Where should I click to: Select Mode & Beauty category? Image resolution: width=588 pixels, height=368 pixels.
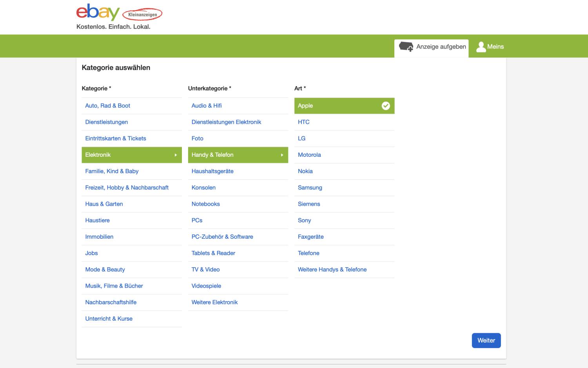click(132, 270)
